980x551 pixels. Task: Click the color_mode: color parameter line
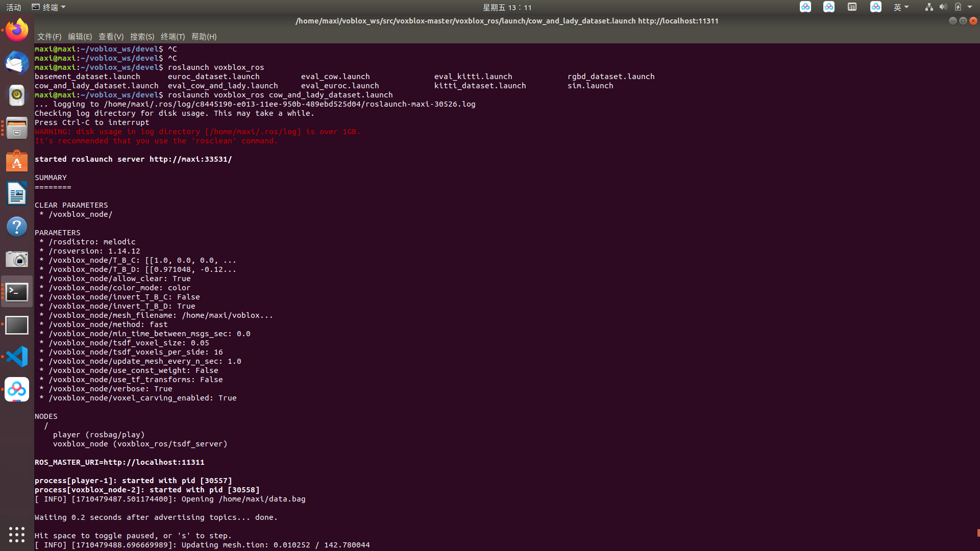point(115,288)
